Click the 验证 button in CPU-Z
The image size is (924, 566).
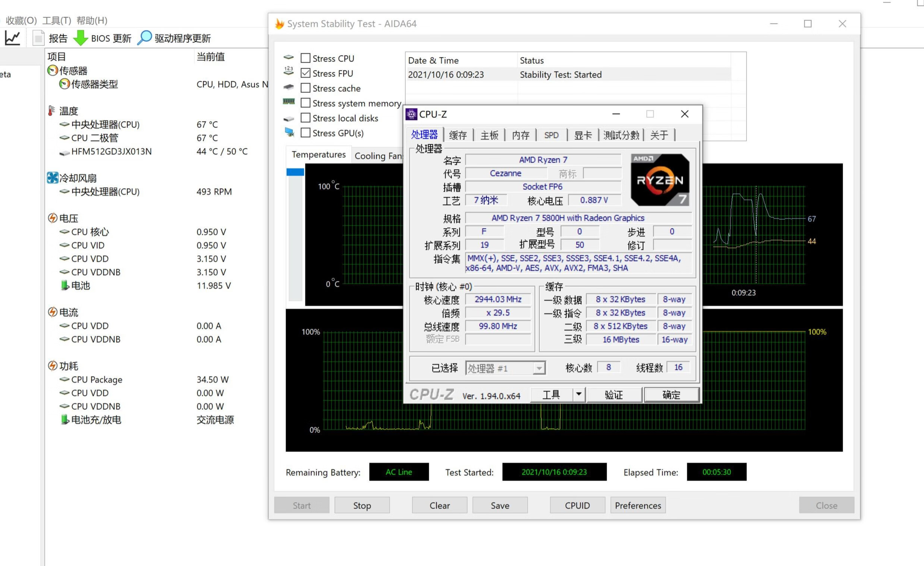(614, 394)
